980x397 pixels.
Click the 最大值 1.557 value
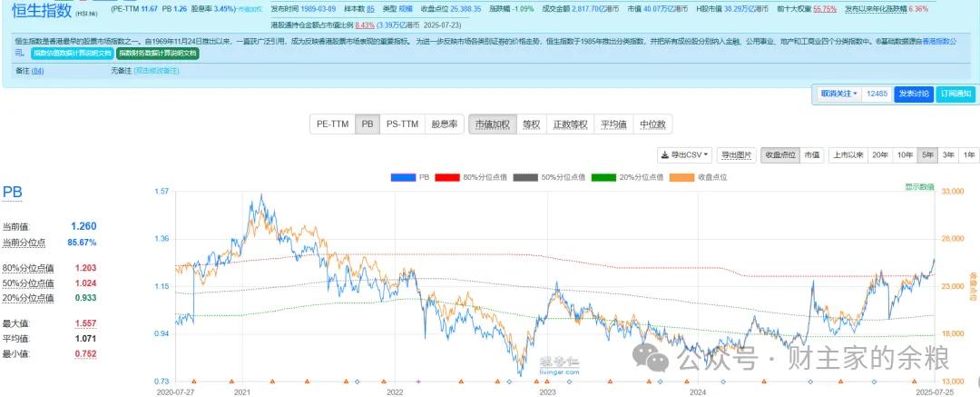tap(85, 323)
